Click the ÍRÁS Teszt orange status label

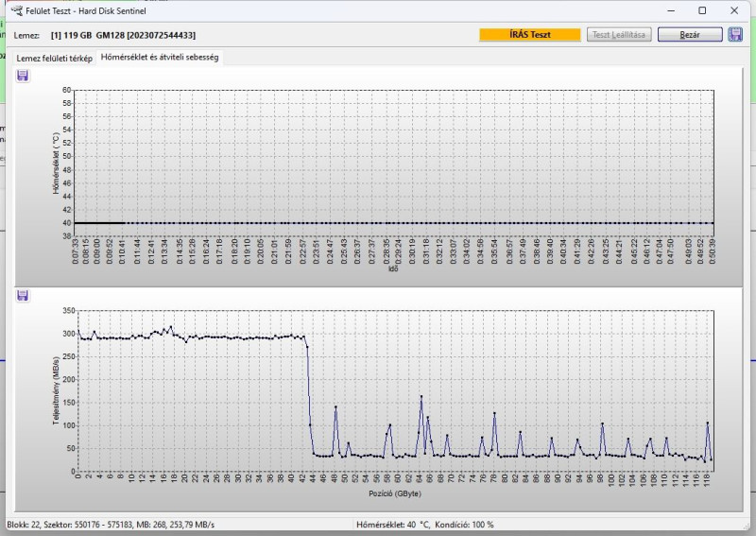click(530, 34)
